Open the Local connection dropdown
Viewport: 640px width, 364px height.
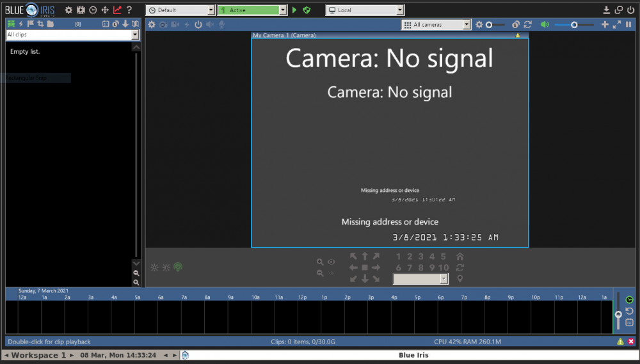point(365,10)
